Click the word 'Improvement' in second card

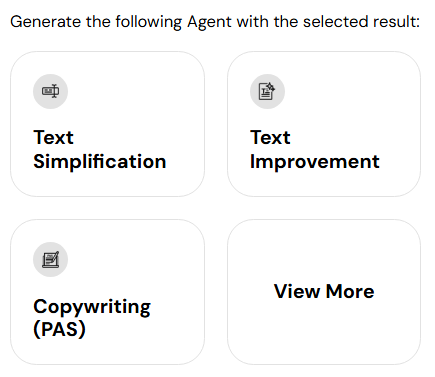(x=315, y=162)
